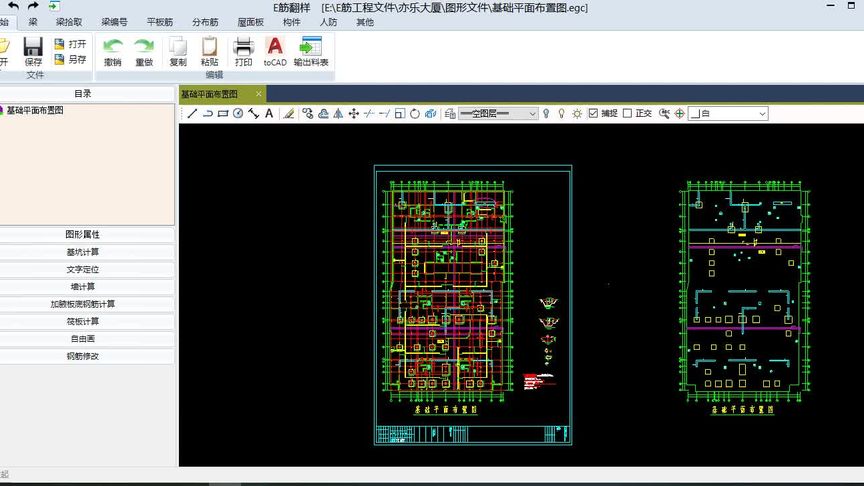Click the 输出料表 export table icon
The width and height of the screenshot is (864, 486).
point(311,52)
